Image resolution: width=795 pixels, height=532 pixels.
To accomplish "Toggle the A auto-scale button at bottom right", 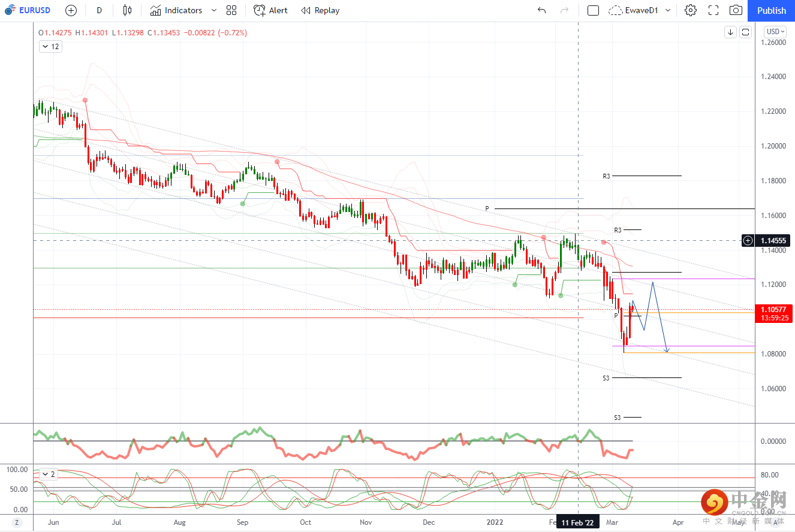I will [x=775, y=522].
